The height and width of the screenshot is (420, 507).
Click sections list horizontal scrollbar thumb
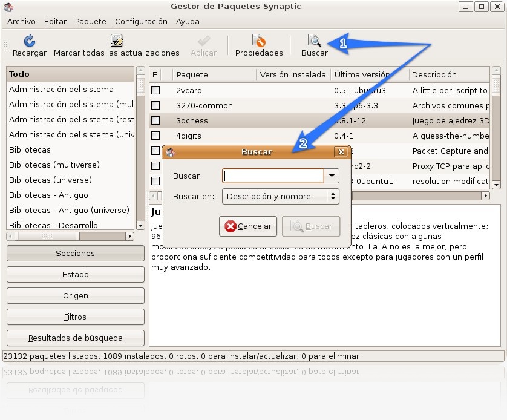click(47, 237)
